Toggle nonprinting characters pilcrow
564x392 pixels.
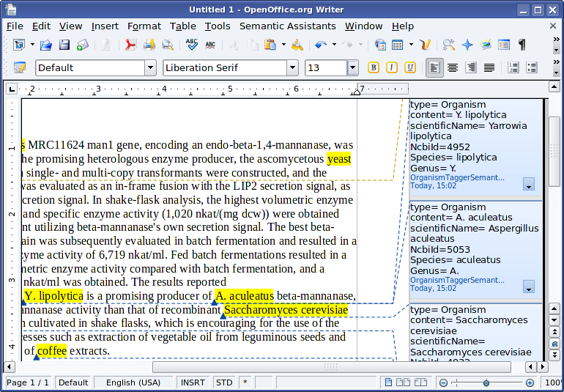coord(522,45)
